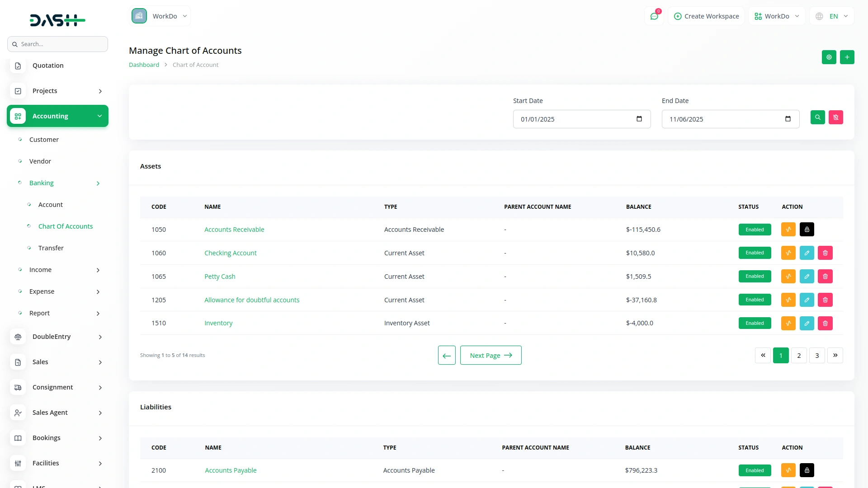The width and height of the screenshot is (868, 488).
Task: Click the Next Page button
Action: point(491,356)
